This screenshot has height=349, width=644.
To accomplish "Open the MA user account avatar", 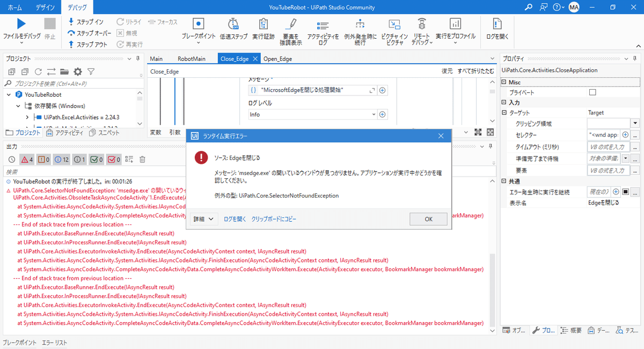I will 574,7.
